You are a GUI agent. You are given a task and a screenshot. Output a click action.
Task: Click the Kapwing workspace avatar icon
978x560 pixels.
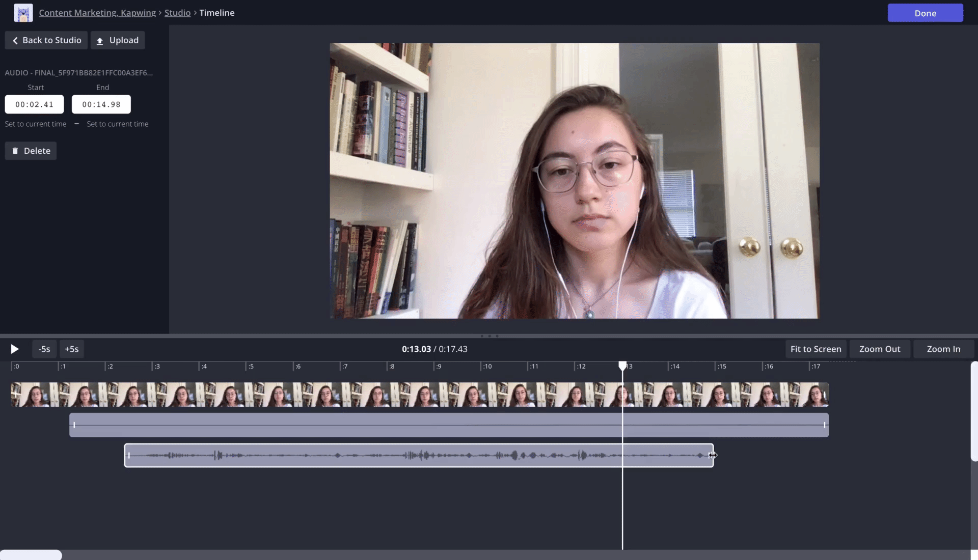(x=23, y=13)
